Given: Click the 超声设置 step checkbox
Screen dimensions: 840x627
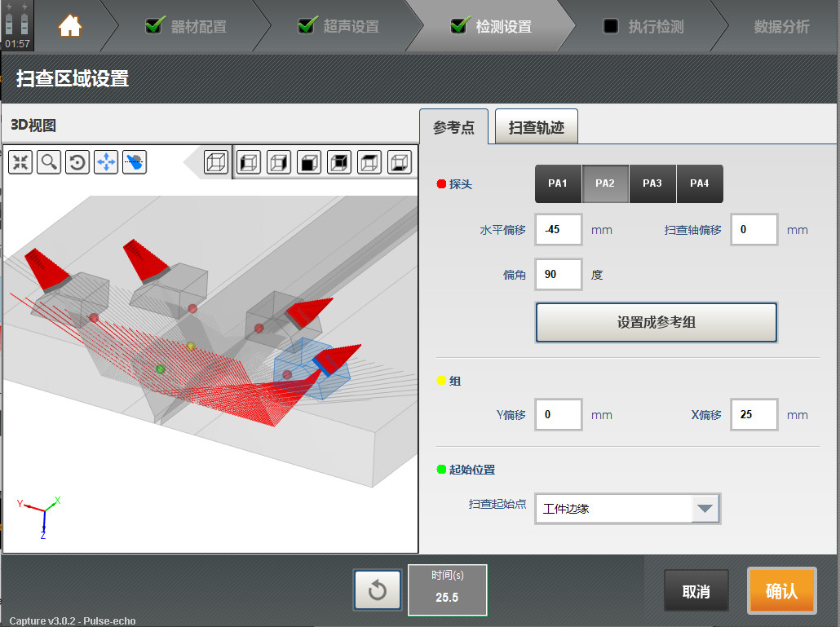Looking at the screenshot, I should (x=306, y=26).
